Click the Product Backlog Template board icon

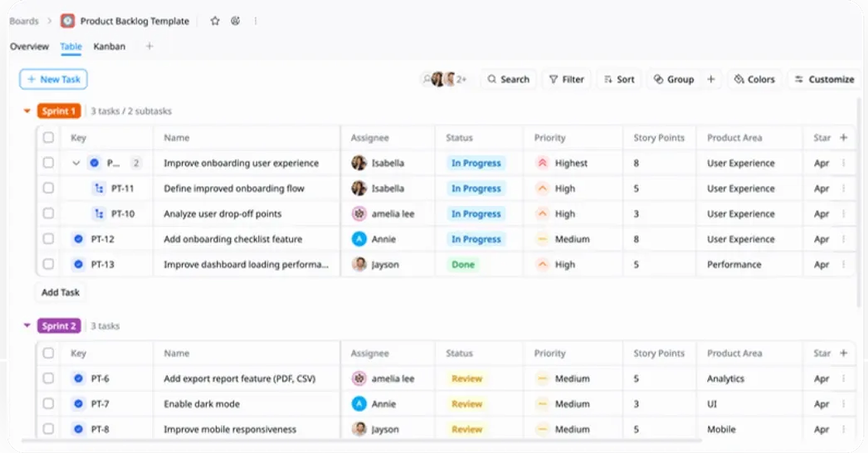(x=68, y=21)
